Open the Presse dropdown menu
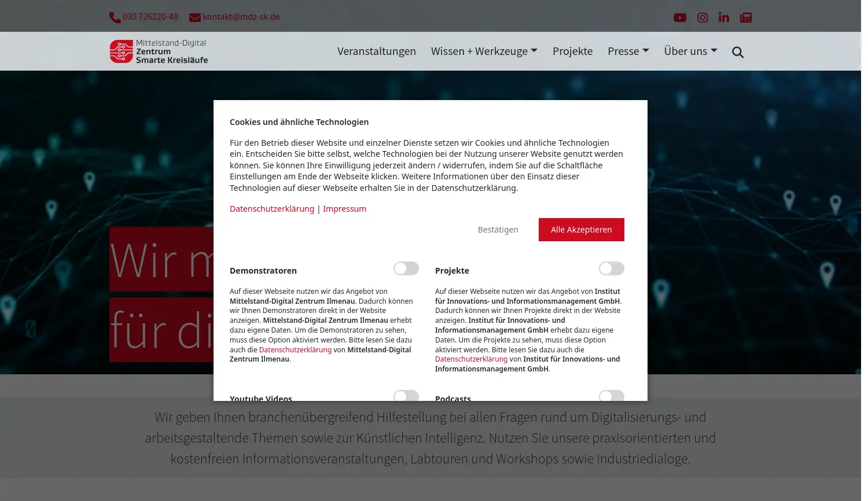 (x=628, y=51)
